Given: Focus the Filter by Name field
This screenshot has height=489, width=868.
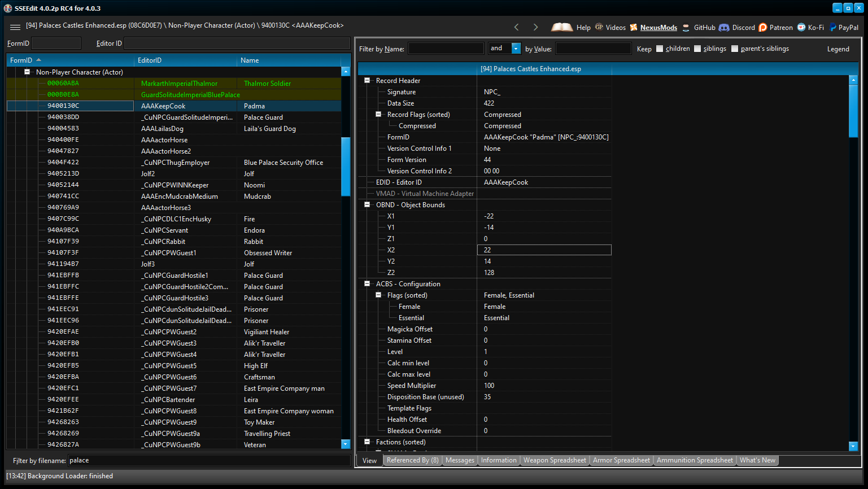Looking at the screenshot, I should pyautogui.click(x=446, y=49).
